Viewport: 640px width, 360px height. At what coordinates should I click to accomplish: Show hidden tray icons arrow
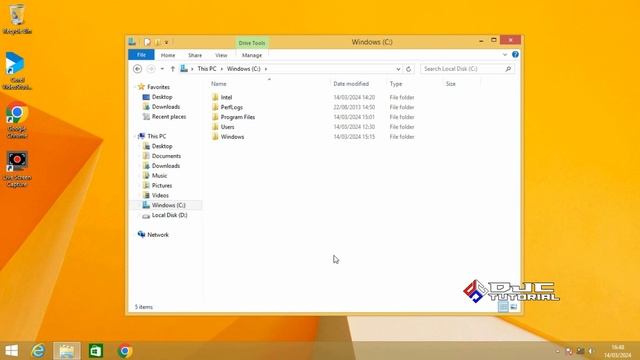(x=558, y=351)
